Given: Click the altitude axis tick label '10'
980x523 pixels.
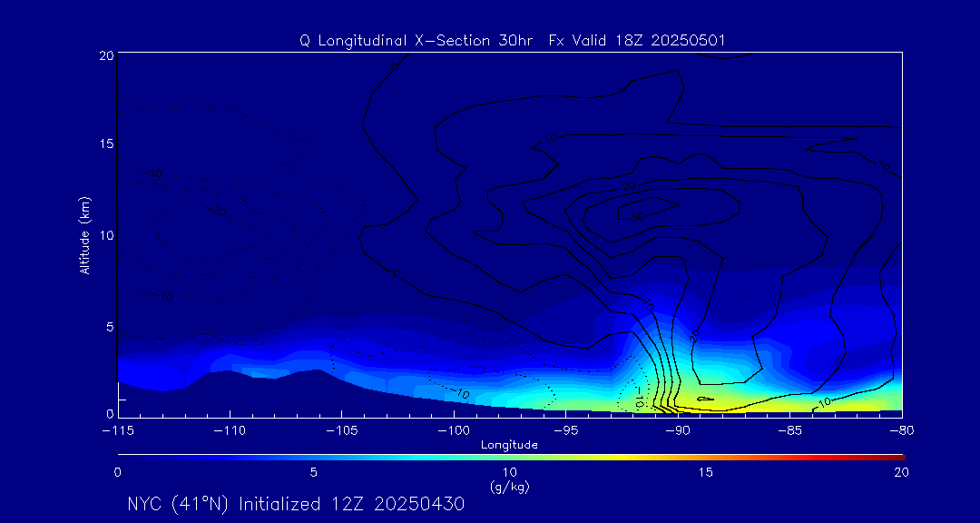Looking at the screenshot, I should [x=106, y=235].
